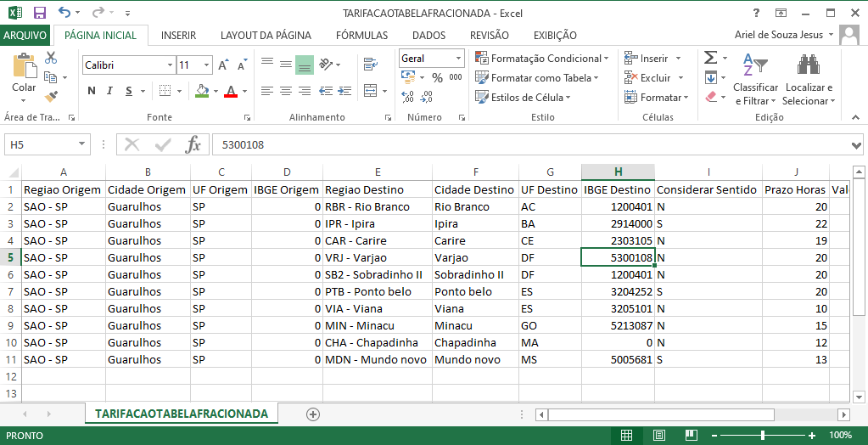Open the font name Calibri dropdown

tap(167, 65)
